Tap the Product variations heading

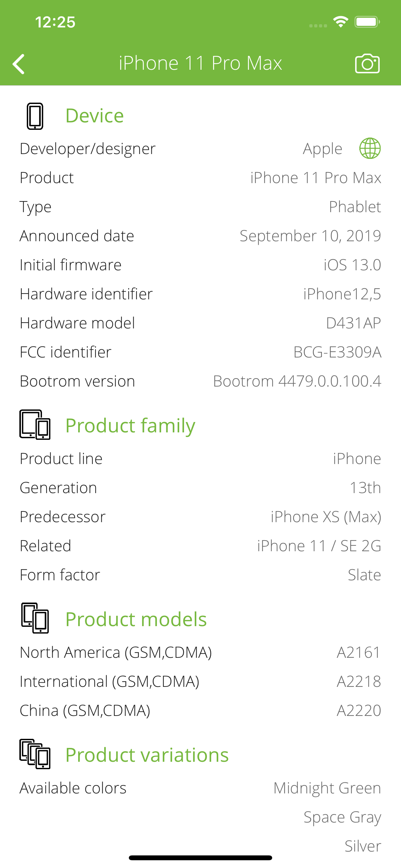147,755
